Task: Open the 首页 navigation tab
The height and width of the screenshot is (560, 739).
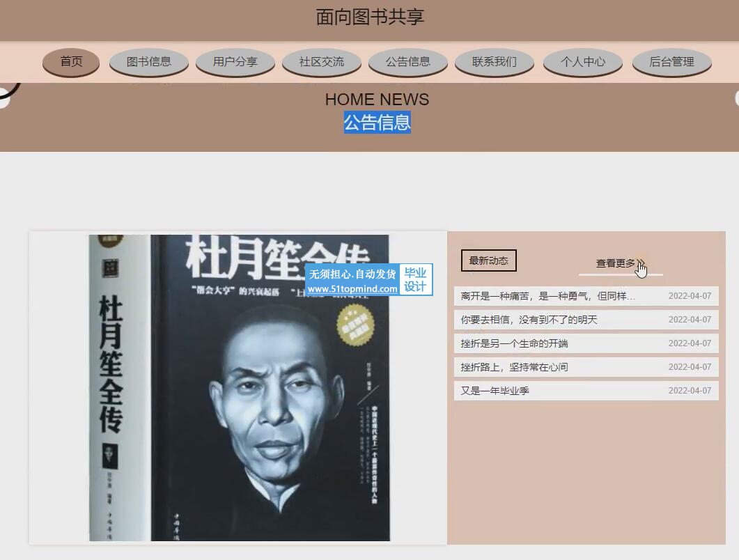Action: [71, 62]
